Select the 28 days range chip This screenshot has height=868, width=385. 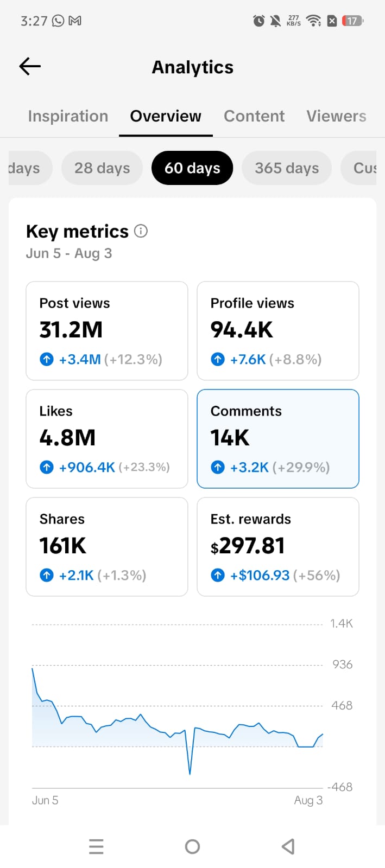[102, 168]
